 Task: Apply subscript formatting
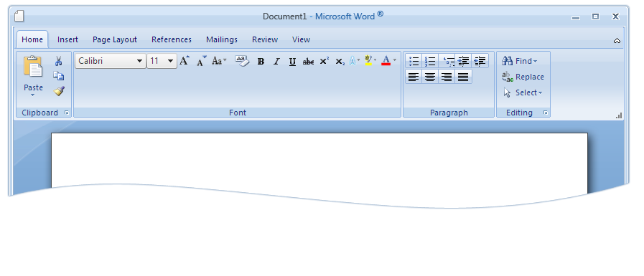340,62
